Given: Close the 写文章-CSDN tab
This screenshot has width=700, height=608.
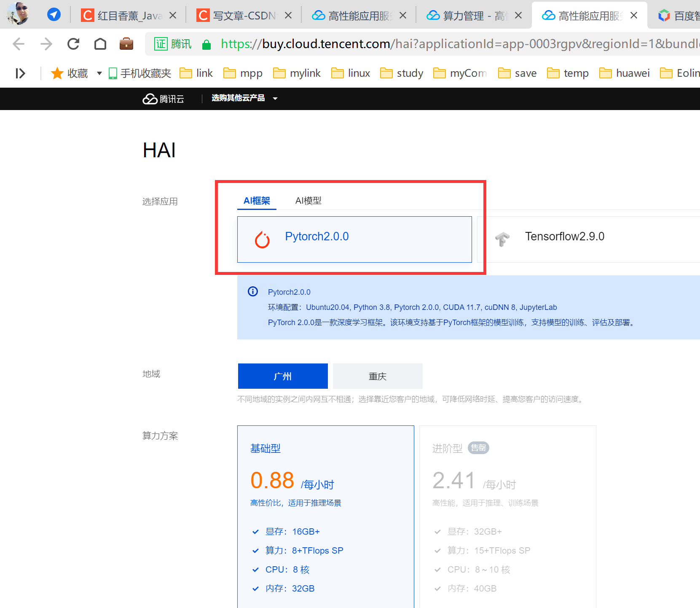Looking at the screenshot, I should pyautogui.click(x=288, y=16).
